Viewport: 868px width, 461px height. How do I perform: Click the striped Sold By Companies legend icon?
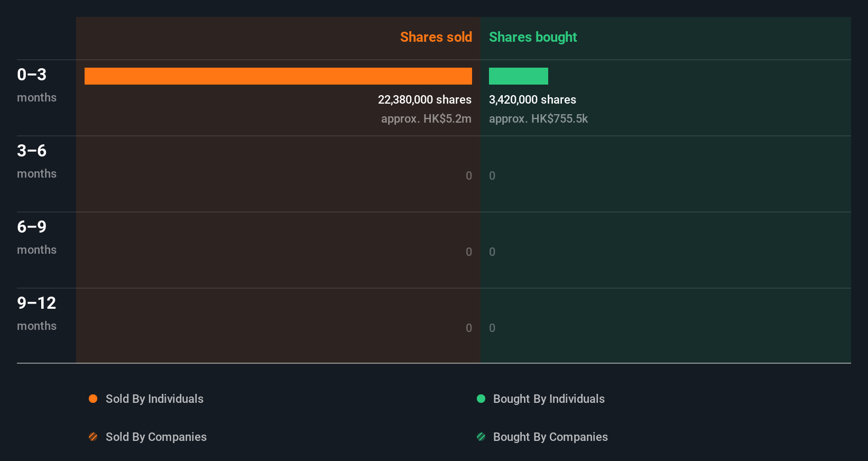pos(93,437)
